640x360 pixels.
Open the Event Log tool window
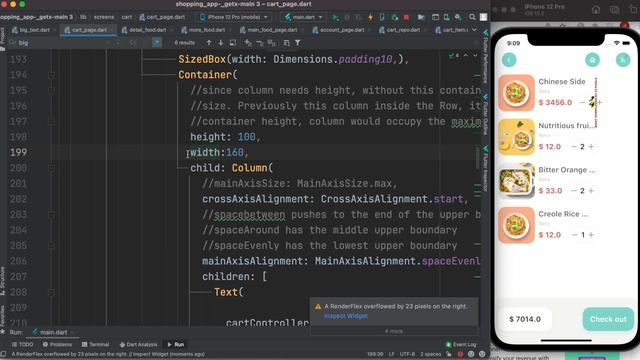[x=461, y=344]
